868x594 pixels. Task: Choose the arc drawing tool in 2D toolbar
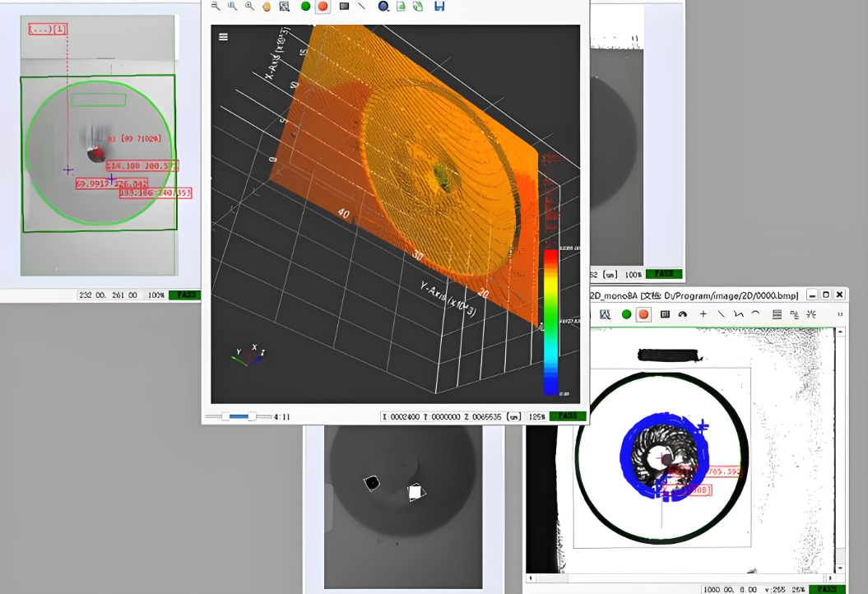755,314
